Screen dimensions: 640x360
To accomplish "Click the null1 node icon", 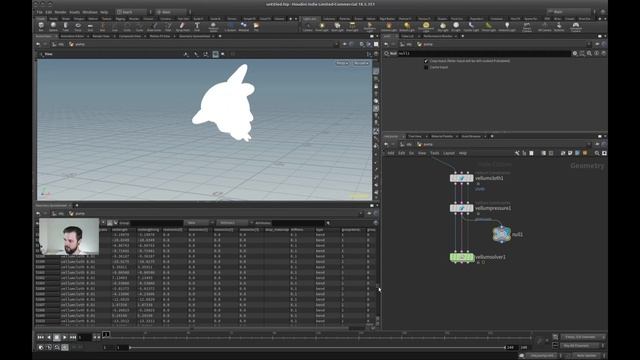I will (501, 234).
